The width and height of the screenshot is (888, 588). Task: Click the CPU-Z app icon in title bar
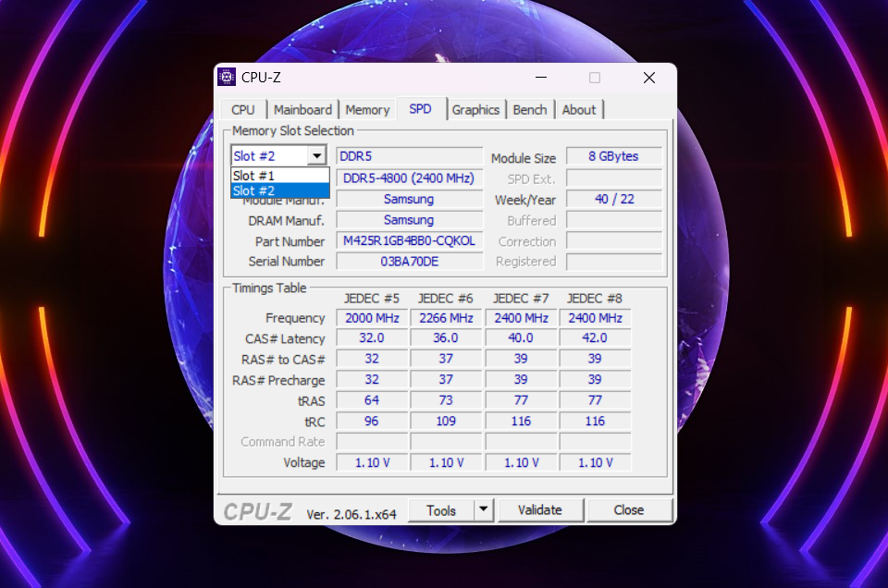coord(227,77)
